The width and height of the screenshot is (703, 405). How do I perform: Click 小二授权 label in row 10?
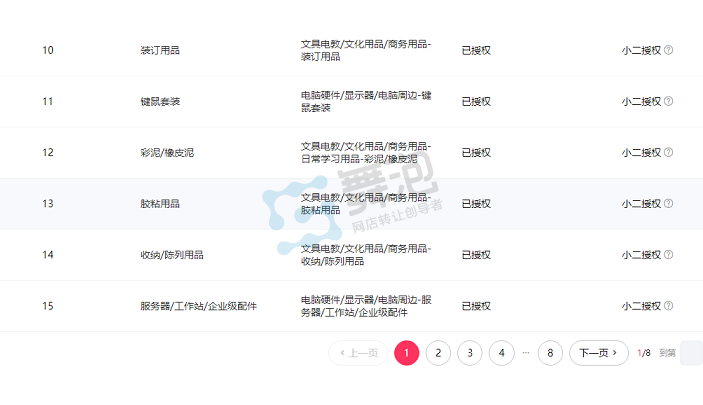tap(641, 50)
